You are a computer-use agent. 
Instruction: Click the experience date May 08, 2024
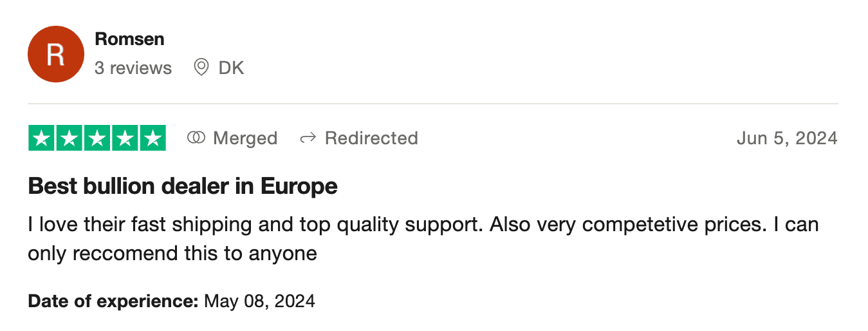[x=259, y=301]
